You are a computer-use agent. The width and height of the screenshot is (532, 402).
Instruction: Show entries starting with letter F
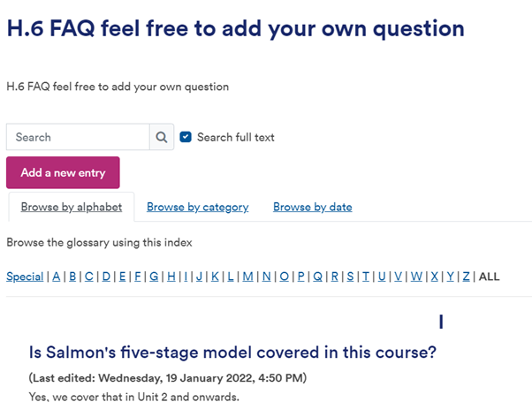[138, 277]
